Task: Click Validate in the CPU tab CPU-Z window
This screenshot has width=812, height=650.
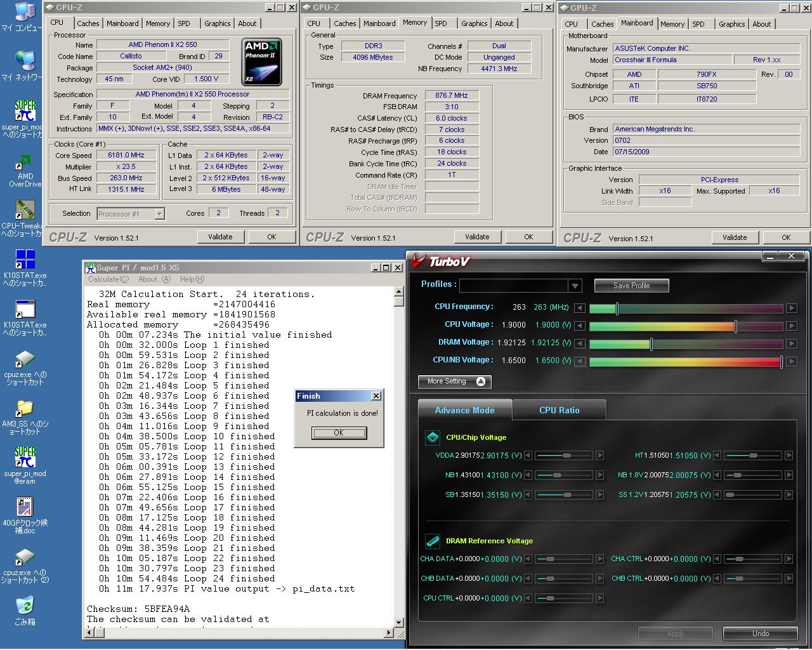Action: coord(220,237)
